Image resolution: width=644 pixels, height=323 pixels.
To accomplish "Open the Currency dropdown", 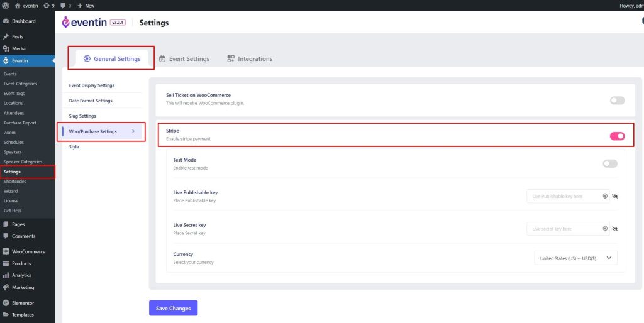I will 576,258.
